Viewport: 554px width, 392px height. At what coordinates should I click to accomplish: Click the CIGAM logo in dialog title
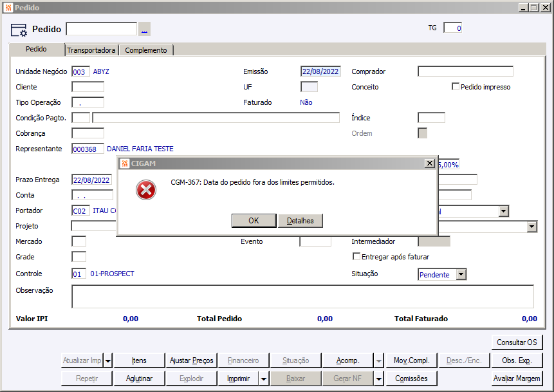(x=125, y=163)
